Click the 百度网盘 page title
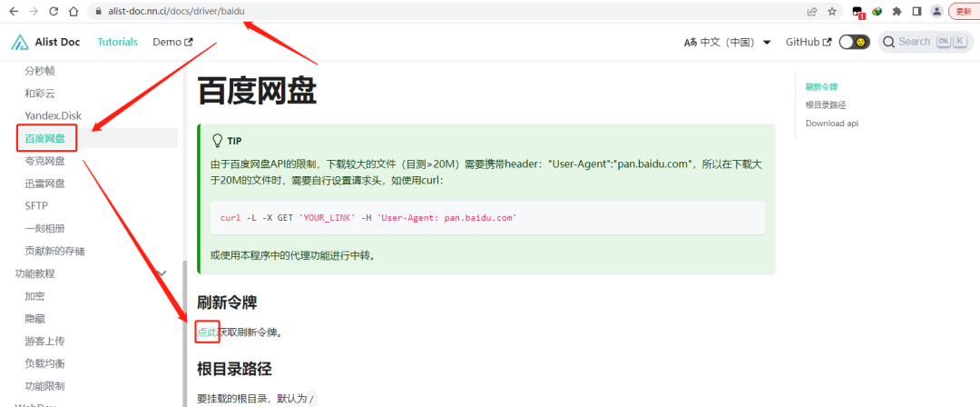This screenshot has width=980, height=407. tap(258, 92)
